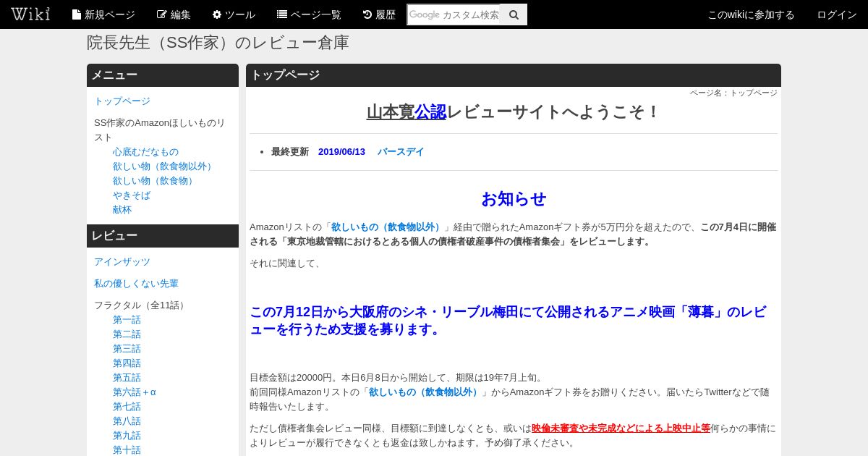Open フラクタル 第四話 link

[127, 363]
